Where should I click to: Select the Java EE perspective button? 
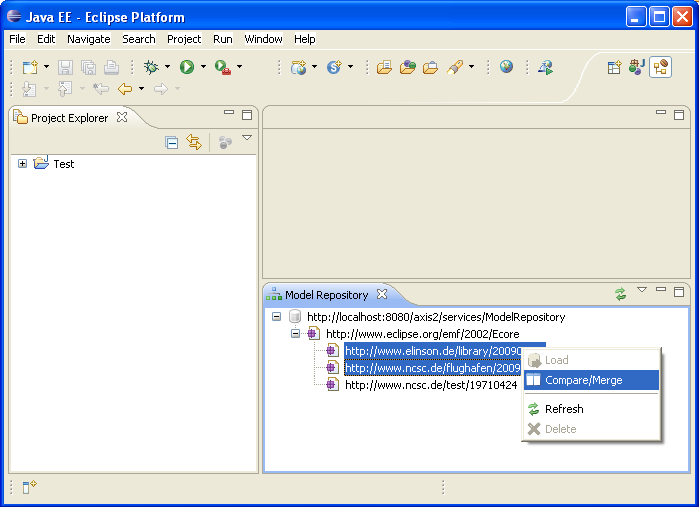(660, 67)
